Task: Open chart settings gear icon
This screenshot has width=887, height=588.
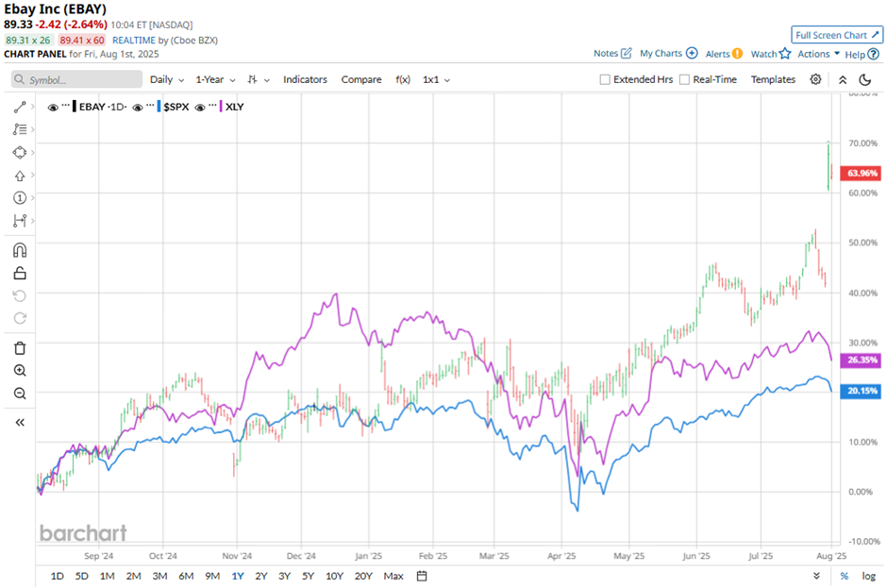Action: point(815,79)
